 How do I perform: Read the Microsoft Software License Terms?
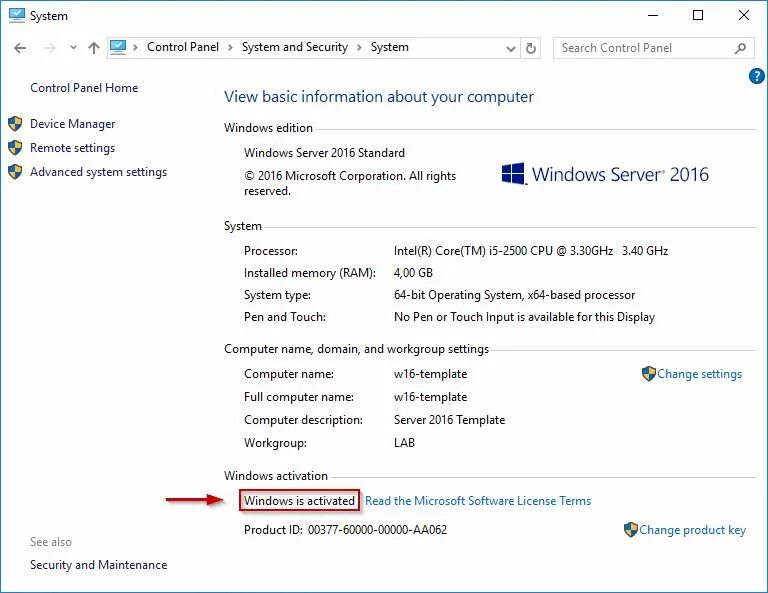[478, 501]
